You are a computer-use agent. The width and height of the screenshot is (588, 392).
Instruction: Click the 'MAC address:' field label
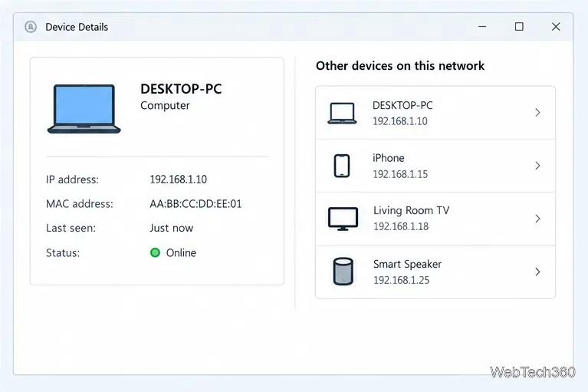80,204
